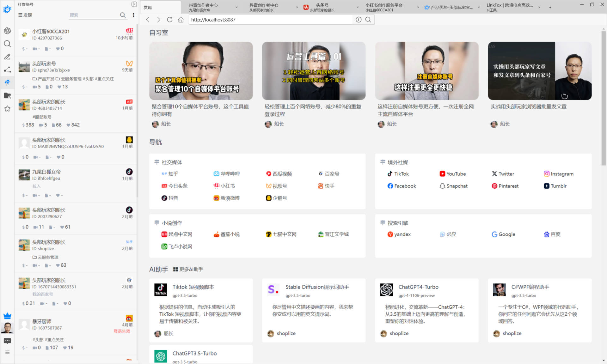This screenshot has height=364, width=607.
Task: Open the yandex search engine link
Action: point(399,234)
